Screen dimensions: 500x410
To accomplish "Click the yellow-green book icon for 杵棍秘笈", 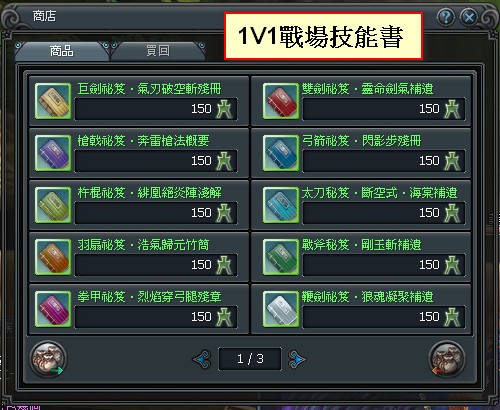I will coord(53,205).
